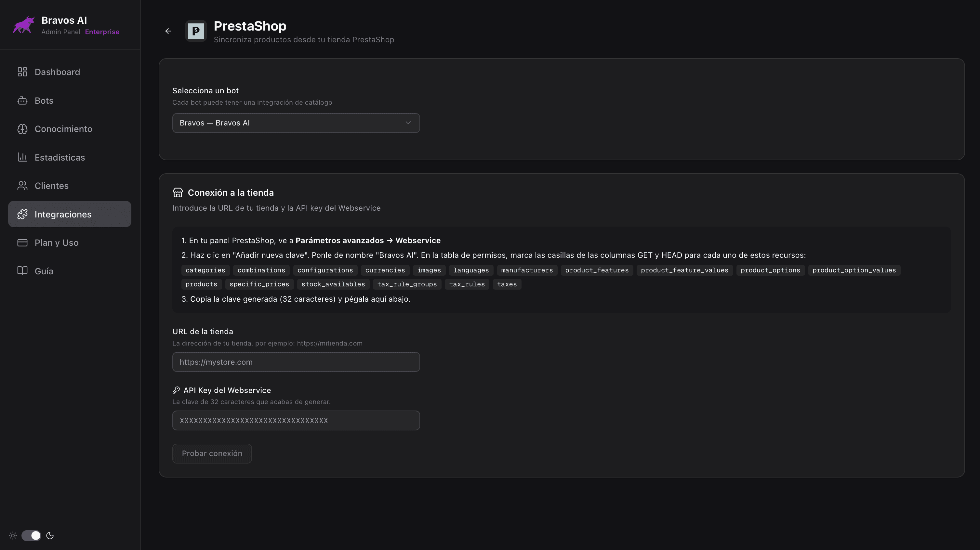Click the Integraciones puzzle icon

tap(22, 214)
